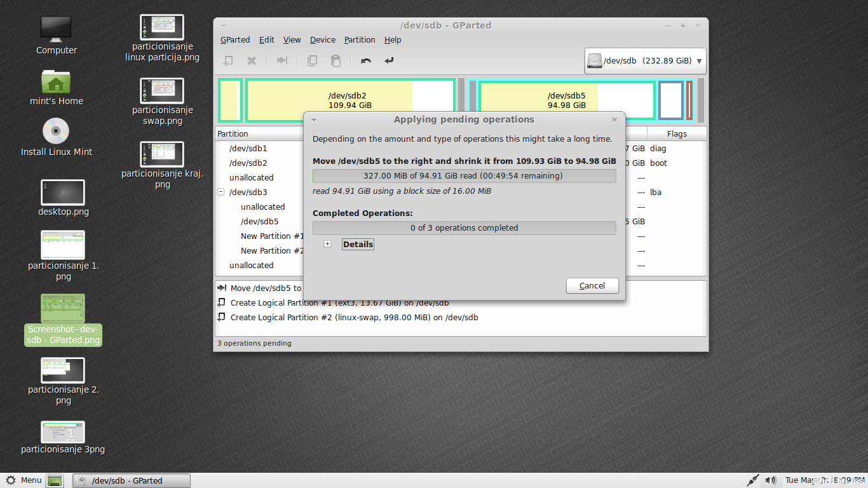Screen dimensions: 868x488
Task: Select the red-bordered swap partition block
Action: [x=689, y=100]
